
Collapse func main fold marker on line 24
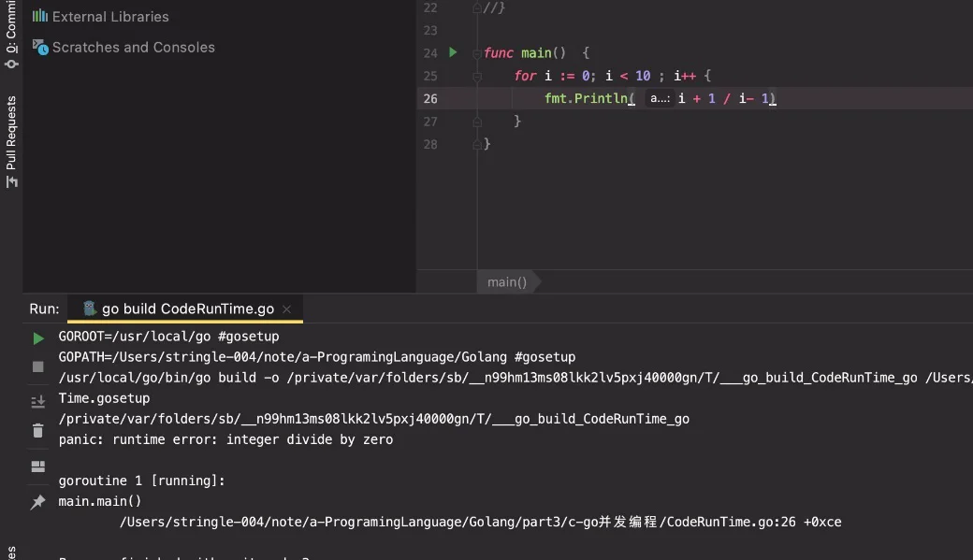point(477,54)
